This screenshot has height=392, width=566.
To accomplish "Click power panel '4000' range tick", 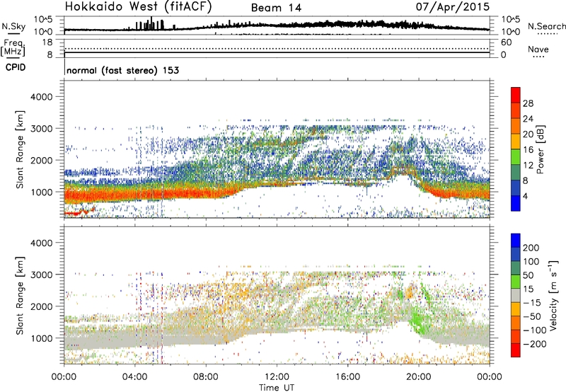I will [41, 97].
